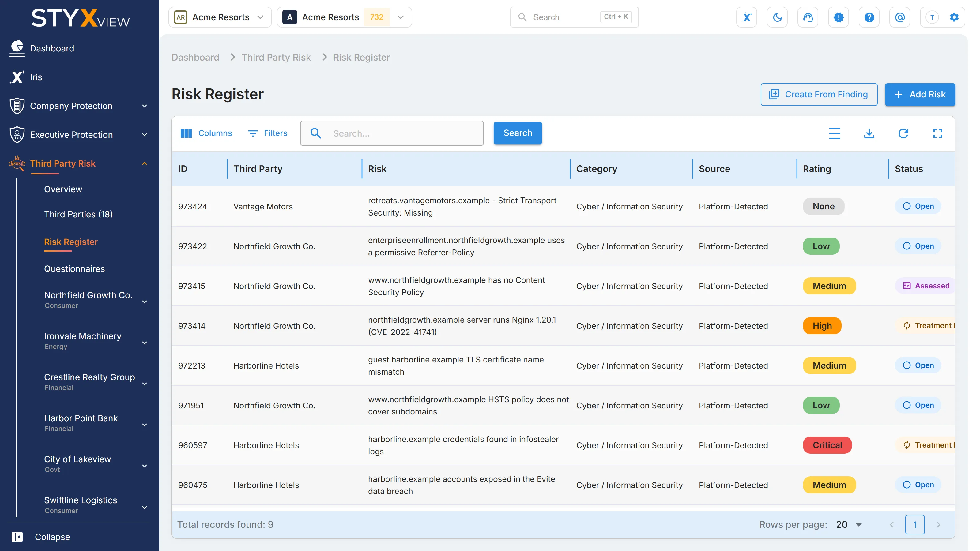Click Assessed status on row 973415

pos(925,286)
